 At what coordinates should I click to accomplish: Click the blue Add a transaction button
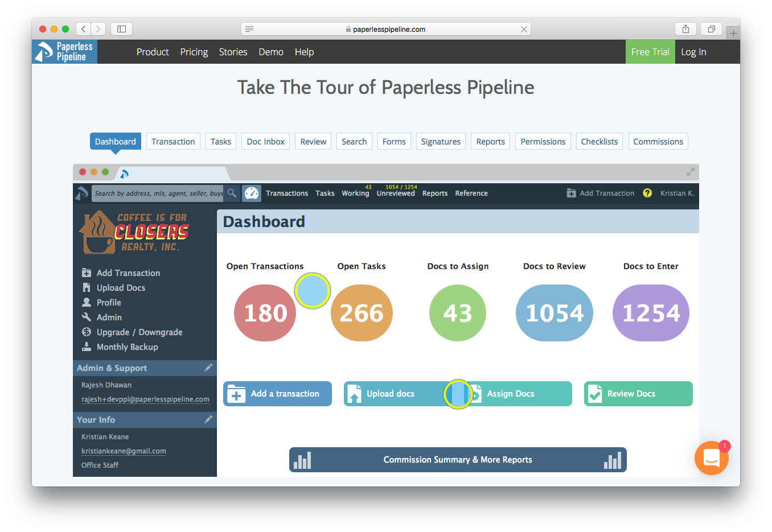[x=277, y=393]
